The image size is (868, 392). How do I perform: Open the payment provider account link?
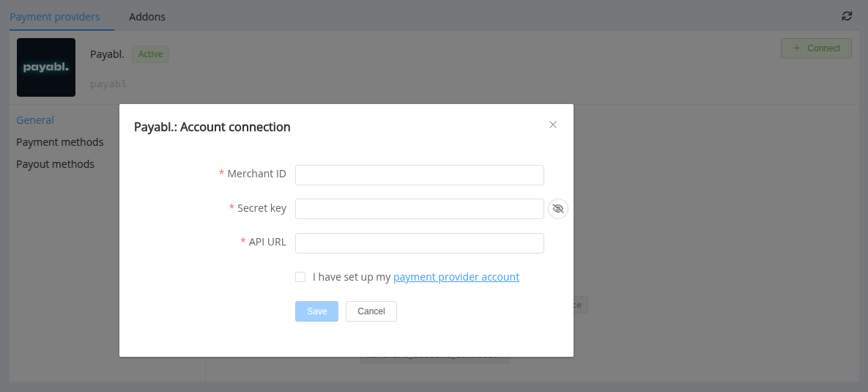[456, 277]
